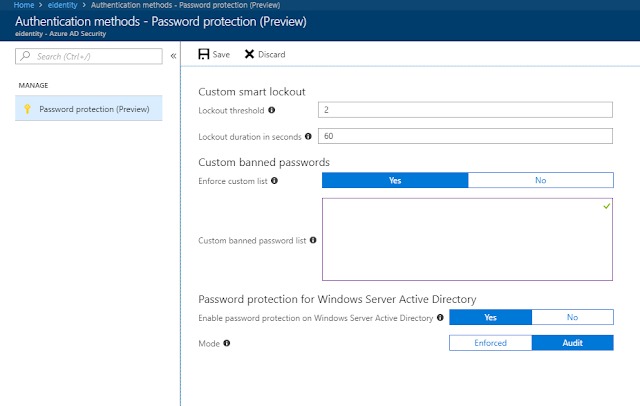Click info icon next to Lockout threshold
640x406 pixels.
(x=271, y=110)
